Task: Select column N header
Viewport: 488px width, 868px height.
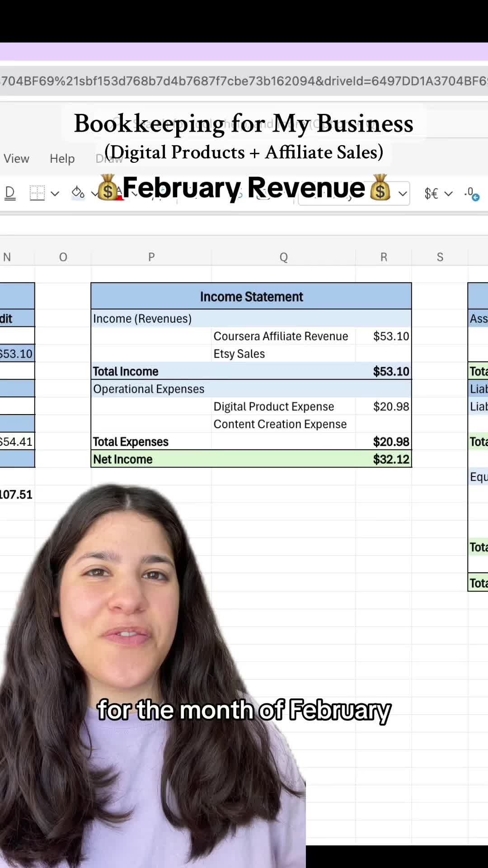Action: [17, 257]
